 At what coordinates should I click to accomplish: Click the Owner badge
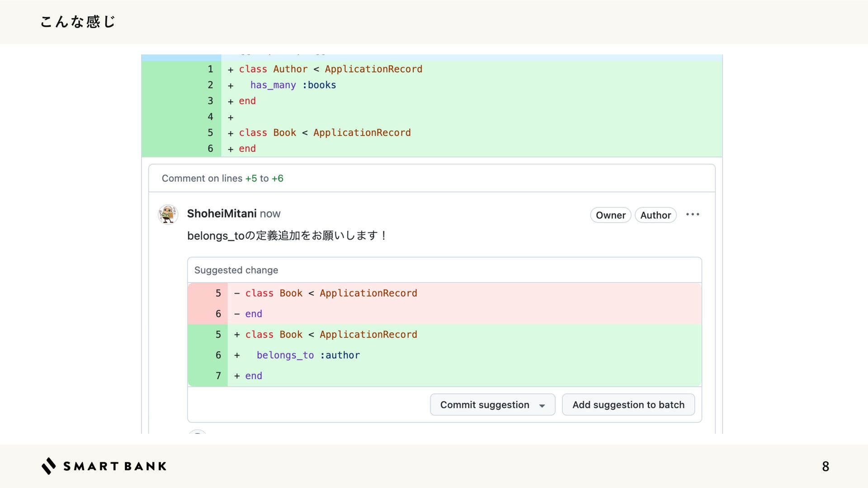[610, 215]
